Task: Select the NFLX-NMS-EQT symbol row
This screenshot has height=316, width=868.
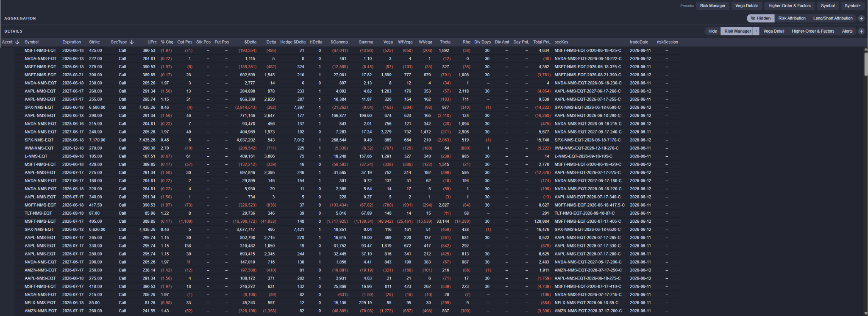Action: (40, 303)
